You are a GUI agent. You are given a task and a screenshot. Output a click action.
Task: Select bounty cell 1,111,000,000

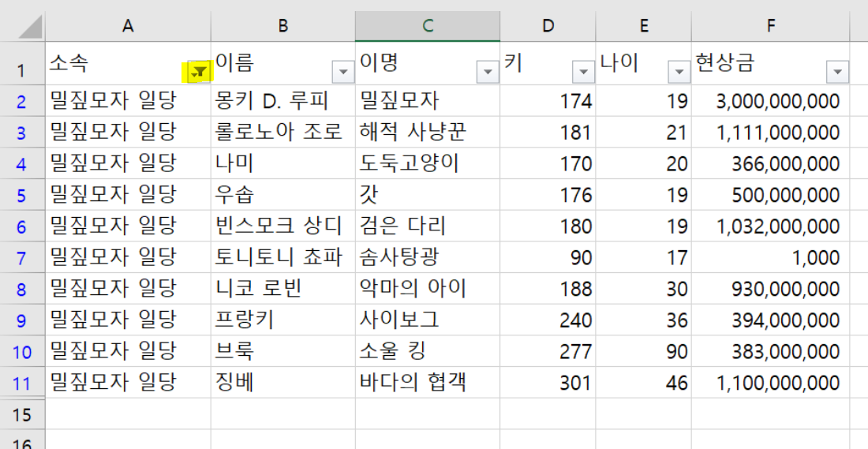[x=771, y=133]
